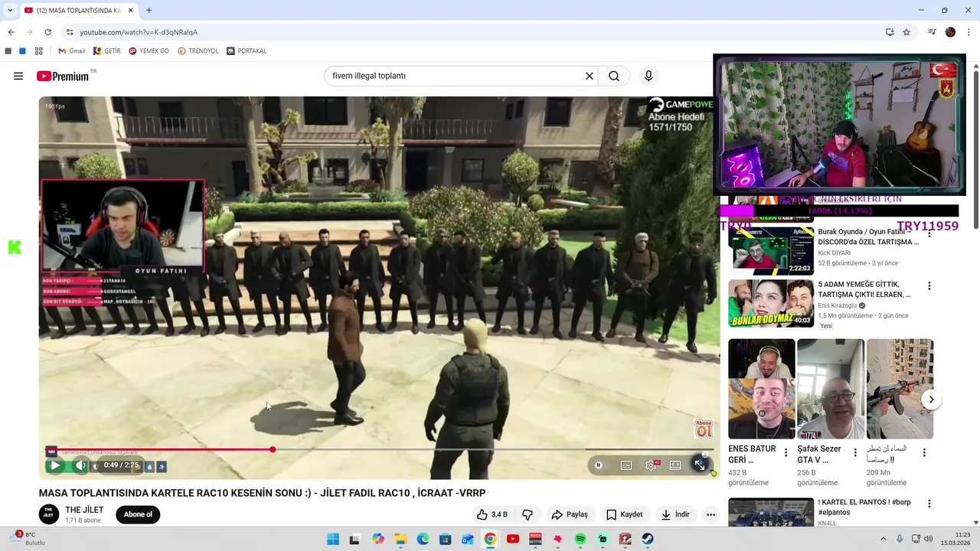Screen dimensions: 980x551
Task: Clear the search box with X icon
Action: pyautogui.click(x=590, y=76)
